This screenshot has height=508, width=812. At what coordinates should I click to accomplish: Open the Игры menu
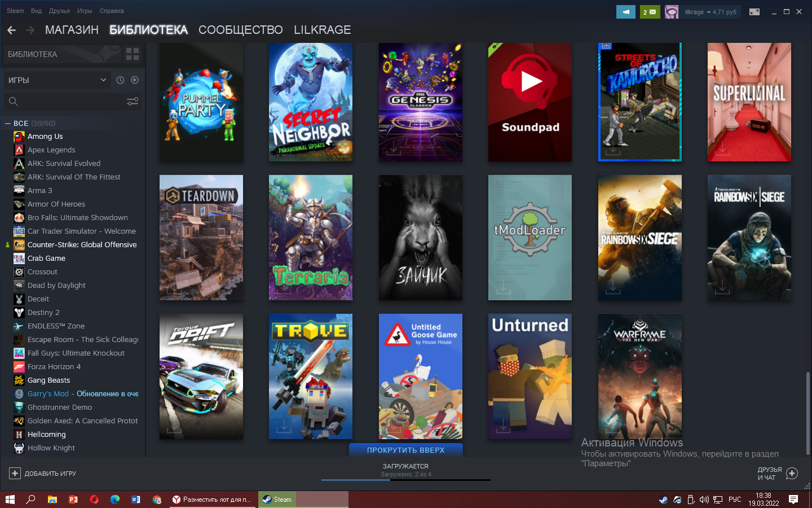85,11
